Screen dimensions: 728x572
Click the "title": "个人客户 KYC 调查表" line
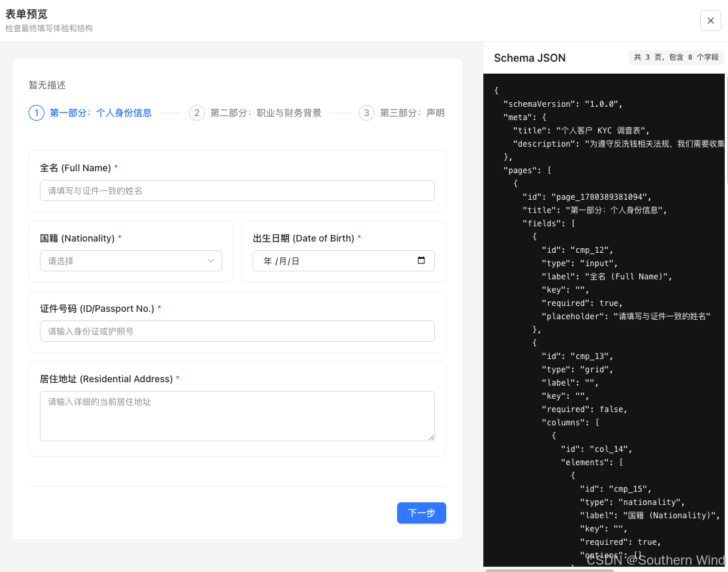pyautogui.click(x=581, y=131)
